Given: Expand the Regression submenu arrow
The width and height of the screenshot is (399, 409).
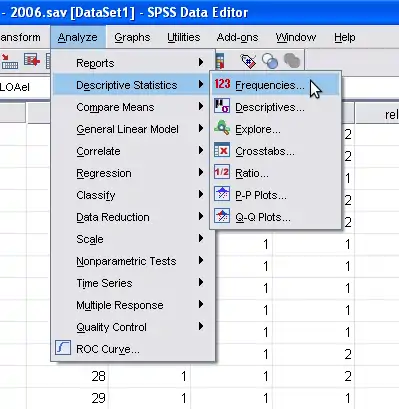Looking at the screenshot, I should tap(201, 173).
